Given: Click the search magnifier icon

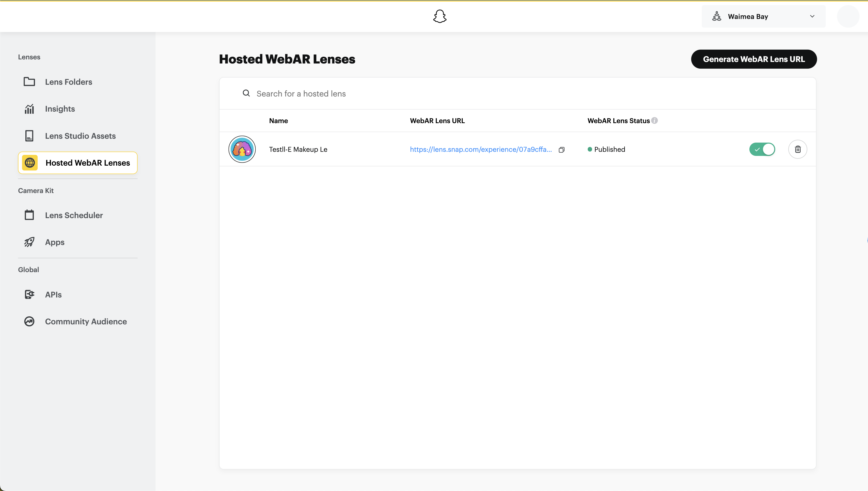Looking at the screenshot, I should (246, 93).
